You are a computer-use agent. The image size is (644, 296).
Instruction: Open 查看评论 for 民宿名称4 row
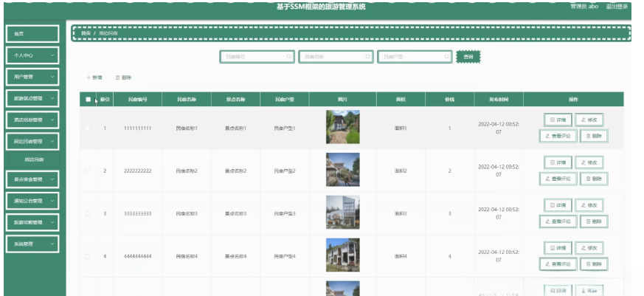[558, 264]
